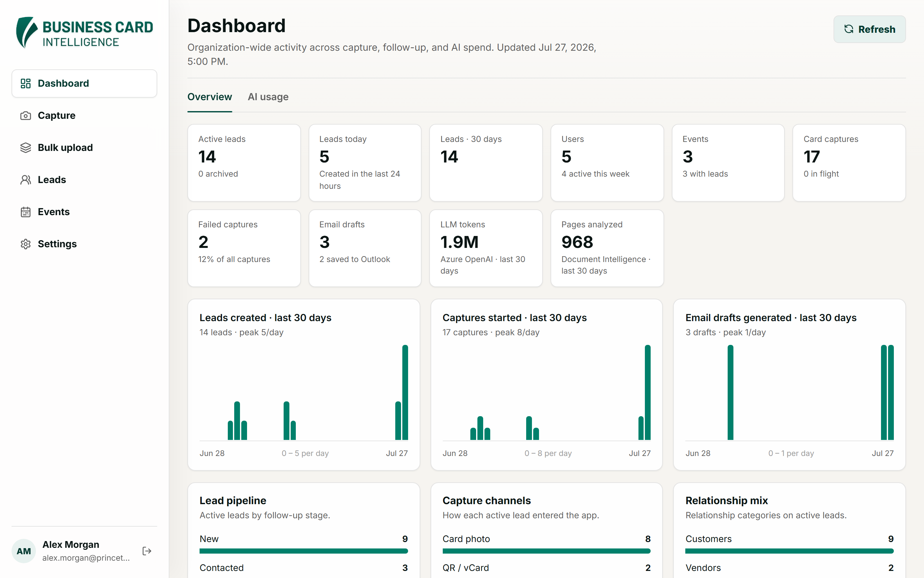This screenshot has width=924, height=578.
Task: Click the Settings gear icon
Action: [26, 244]
